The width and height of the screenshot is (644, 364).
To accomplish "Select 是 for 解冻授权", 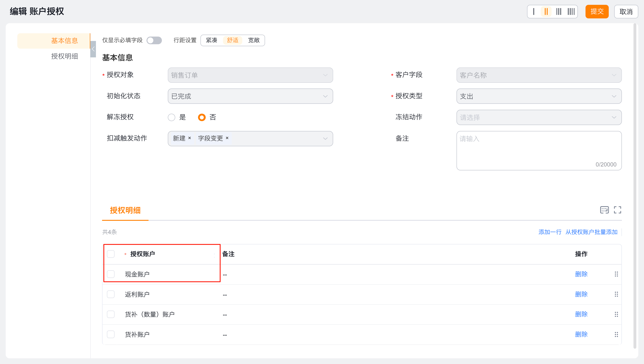I will point(172,117).
